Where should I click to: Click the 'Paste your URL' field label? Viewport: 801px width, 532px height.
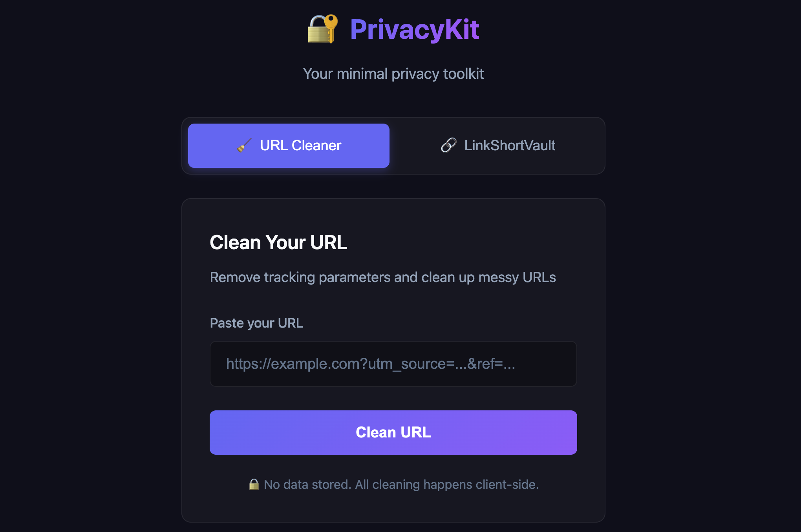[256, 323]
